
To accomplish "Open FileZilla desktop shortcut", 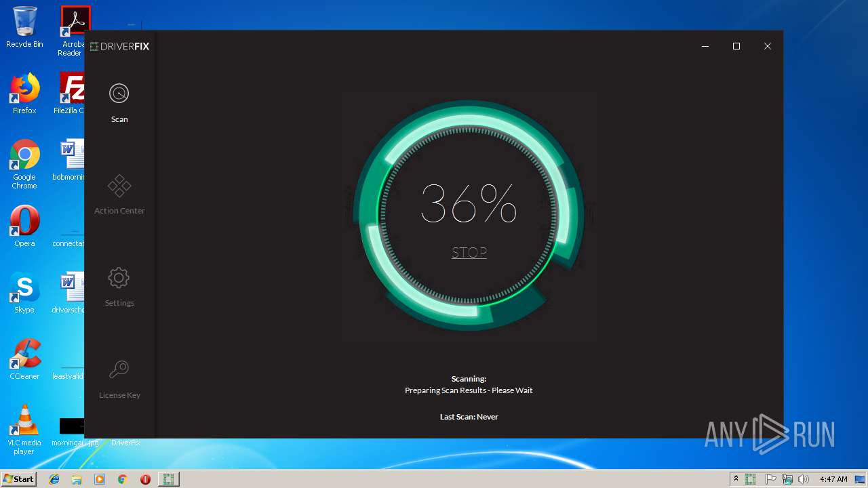I will point(70,94).
